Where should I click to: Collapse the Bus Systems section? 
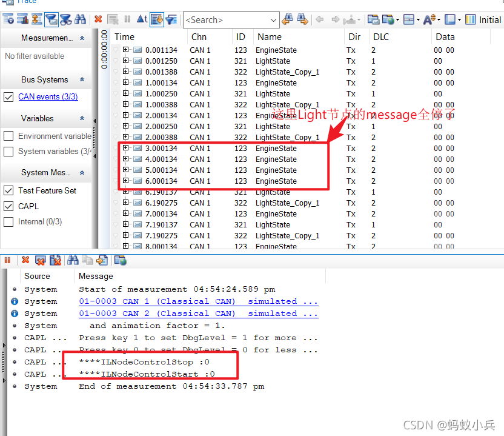[82, 79]
